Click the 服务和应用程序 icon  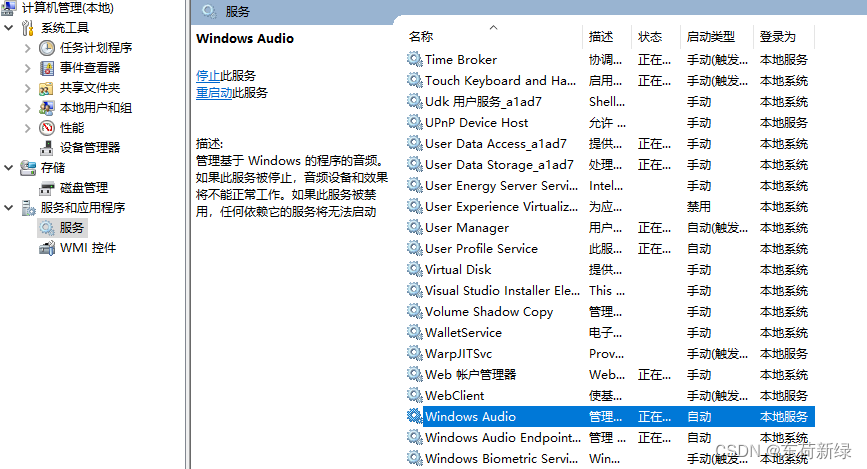tap(28, 208)
